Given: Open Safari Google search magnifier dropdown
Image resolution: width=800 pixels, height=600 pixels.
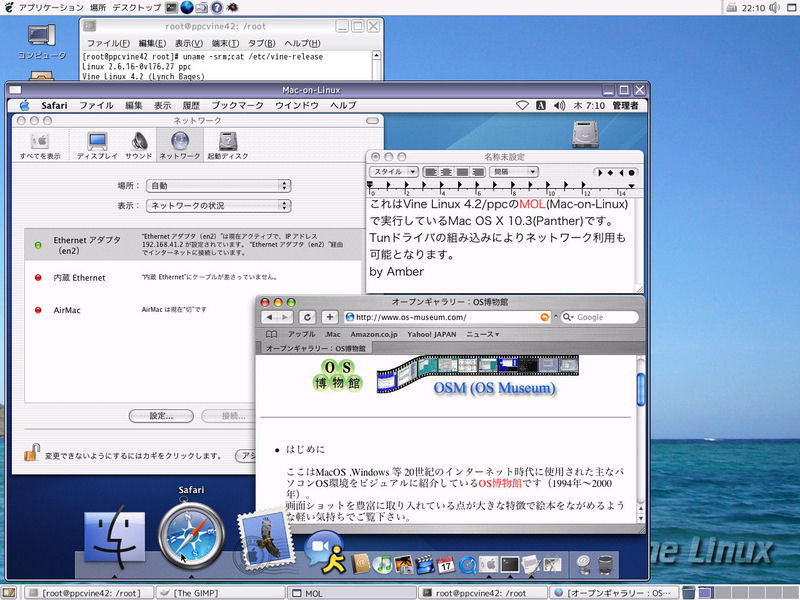Looking at the screenshot, I should pyautogui.click(x=568, y=317).
